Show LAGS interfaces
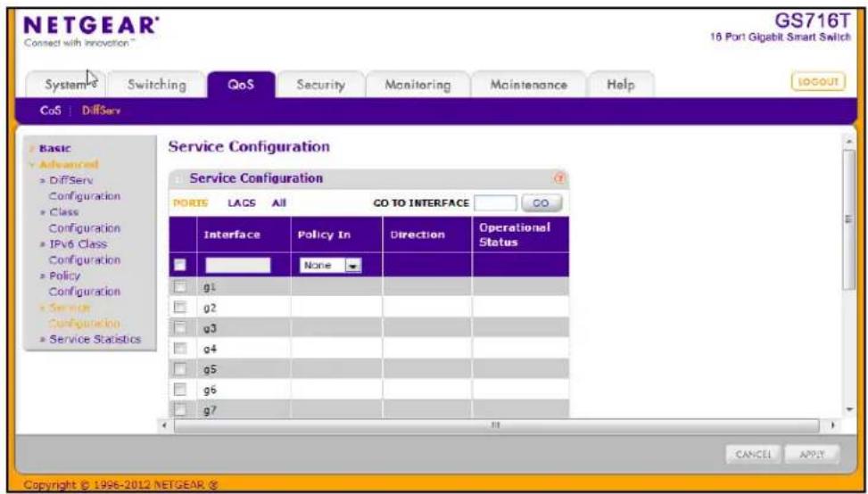Screen dimensions: 868x494 point(242,203)
